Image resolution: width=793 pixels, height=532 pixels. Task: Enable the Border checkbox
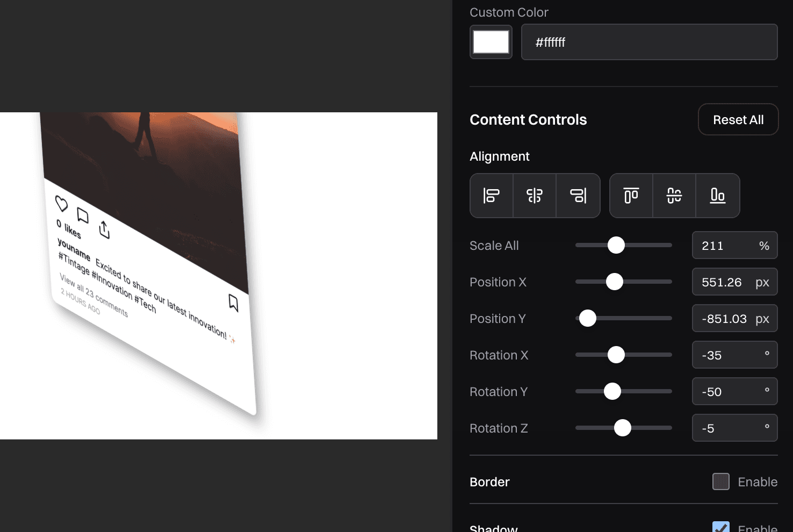(721, 481)
